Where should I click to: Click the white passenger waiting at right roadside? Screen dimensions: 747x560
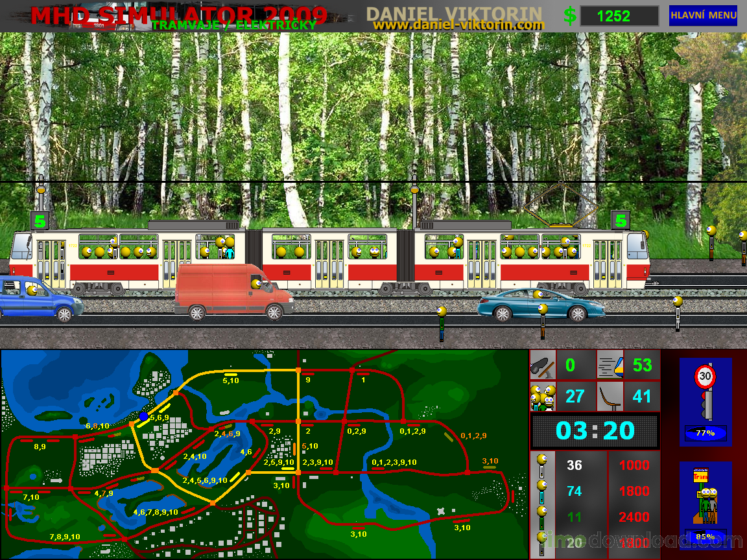point(678,313)
